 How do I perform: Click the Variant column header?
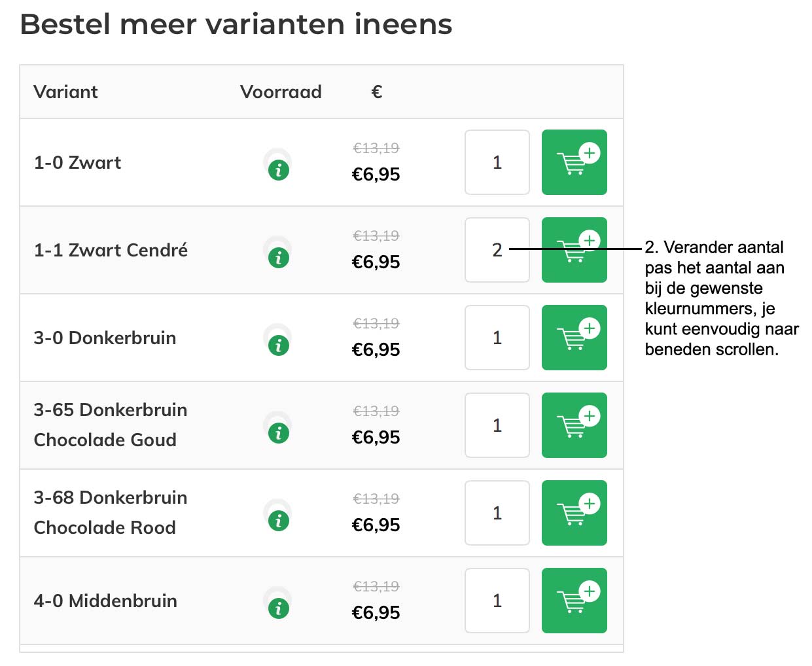coord(65,92)
